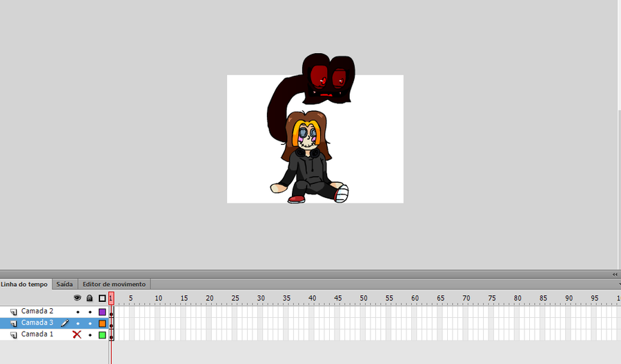621x364 pixels.
Task: Click frame number 75 on the ruler
Action: point(492,299)
